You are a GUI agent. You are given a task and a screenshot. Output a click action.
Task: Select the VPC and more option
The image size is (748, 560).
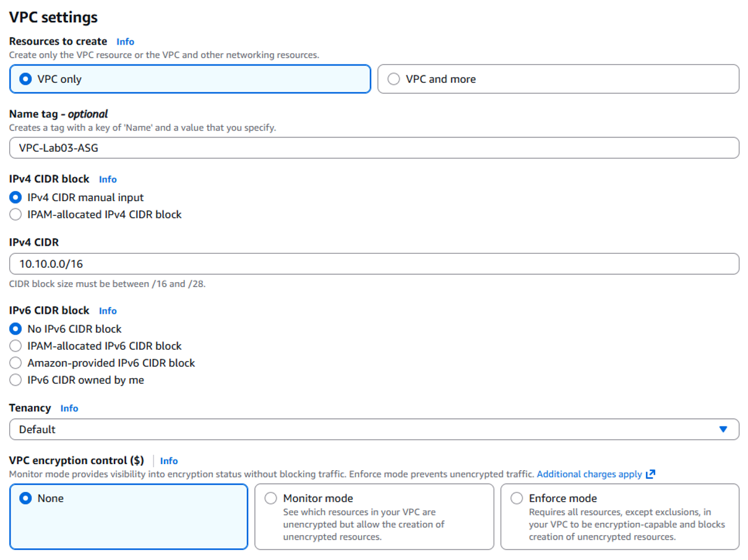558,79
